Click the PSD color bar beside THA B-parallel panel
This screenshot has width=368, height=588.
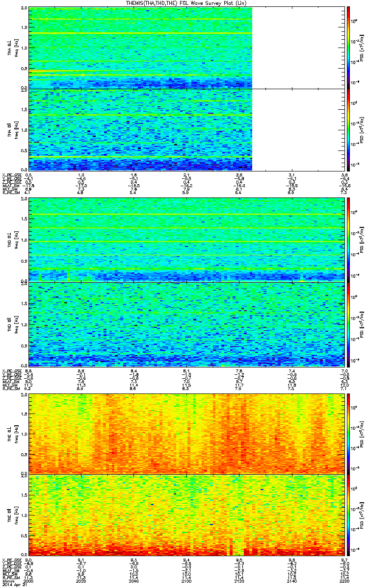point(348,129)
